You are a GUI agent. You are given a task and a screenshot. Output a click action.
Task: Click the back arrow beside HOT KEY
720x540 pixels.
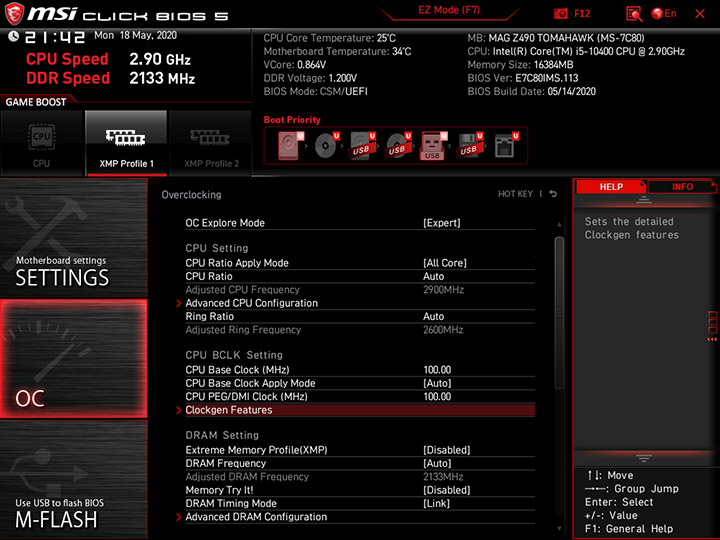pyautogui.click(x=553, y=194)
